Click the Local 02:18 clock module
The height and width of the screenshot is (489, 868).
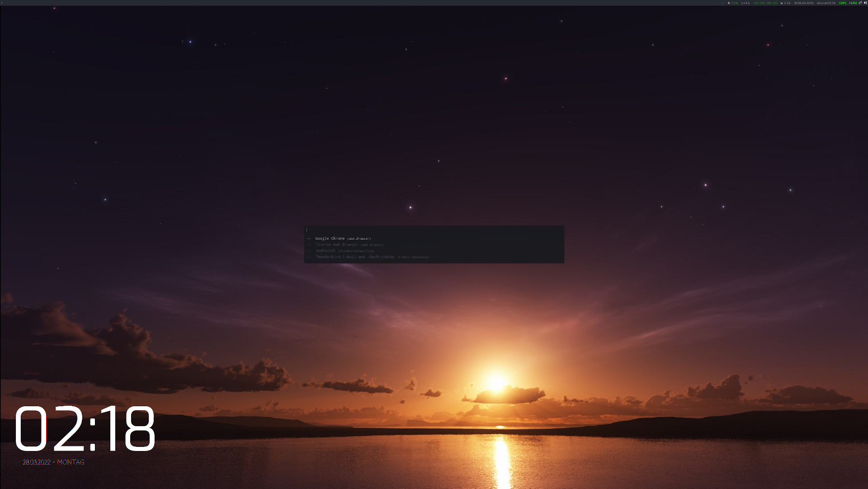[x=826, y=3]
